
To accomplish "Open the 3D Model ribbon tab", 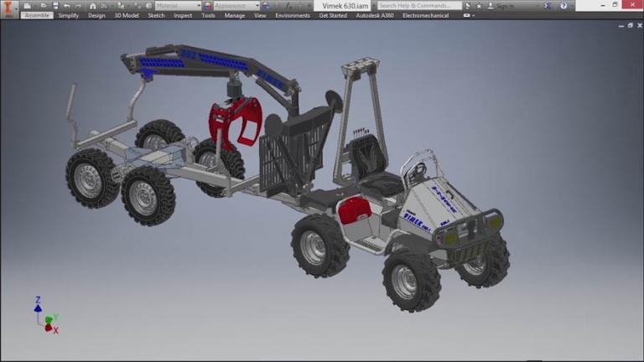I will 126,15.
